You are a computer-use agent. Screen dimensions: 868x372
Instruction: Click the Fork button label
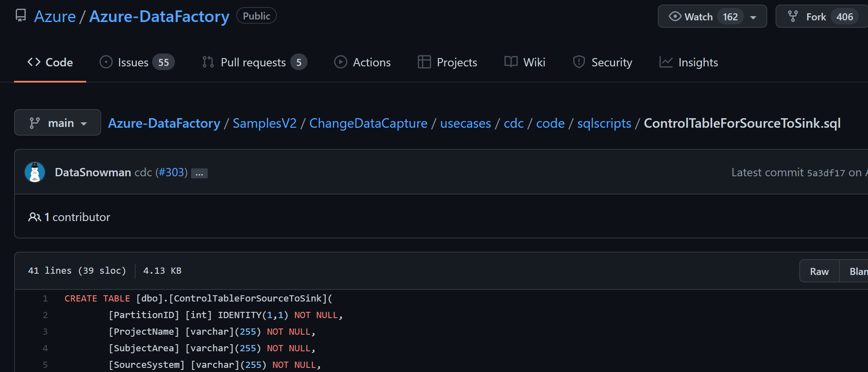click(816, 17)
